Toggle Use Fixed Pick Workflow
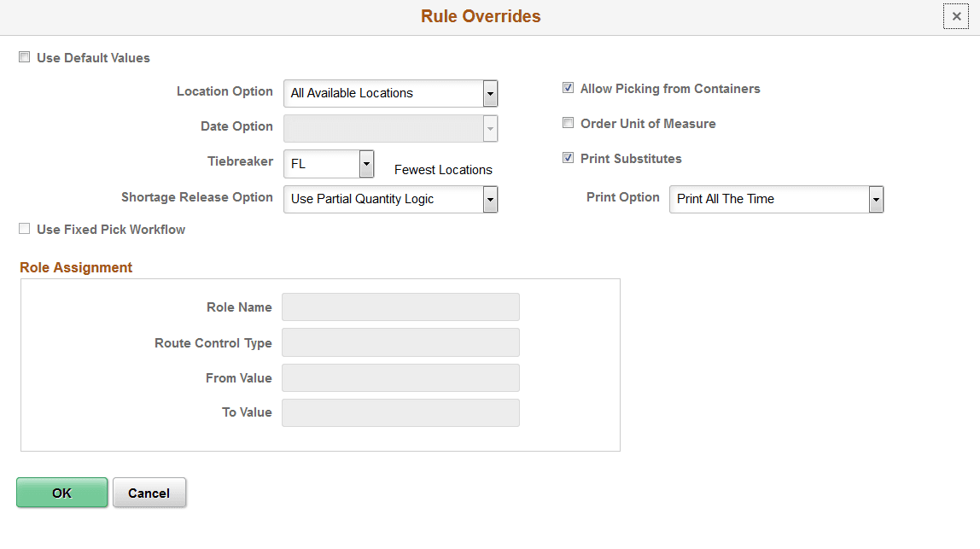980x549 pixels. tap(24, 228)
